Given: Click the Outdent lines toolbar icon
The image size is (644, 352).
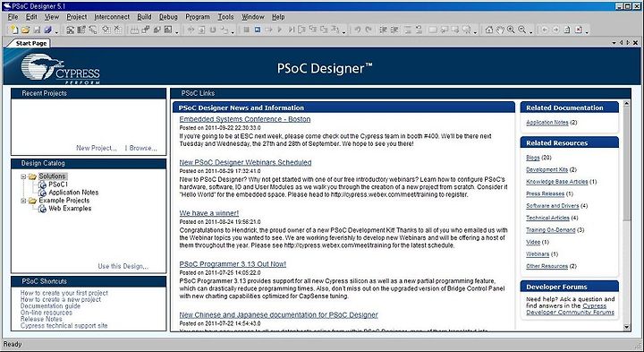Looking at the screenshot, I should coord(394,30).
